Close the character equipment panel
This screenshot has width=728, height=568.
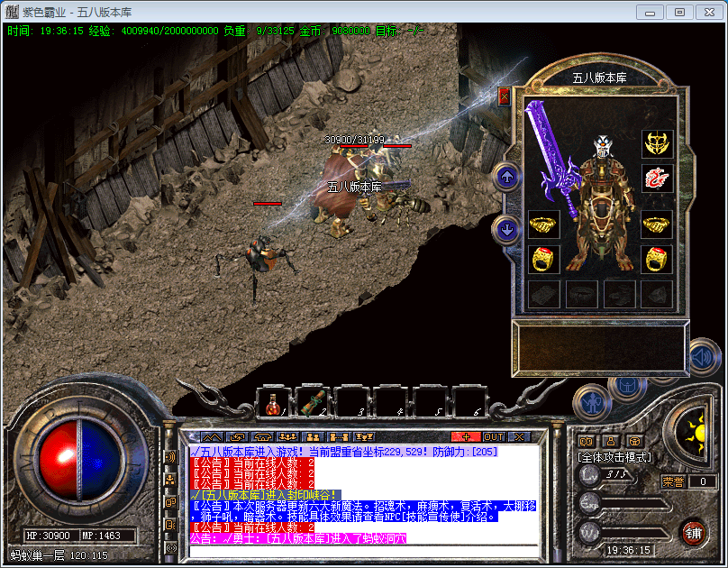coord(504,97)
